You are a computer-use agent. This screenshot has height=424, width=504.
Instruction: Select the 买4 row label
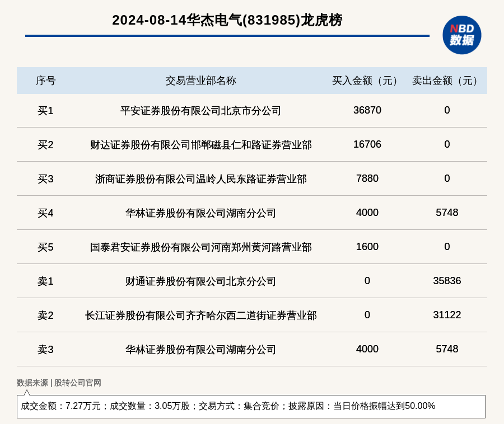tap(46, 213)
